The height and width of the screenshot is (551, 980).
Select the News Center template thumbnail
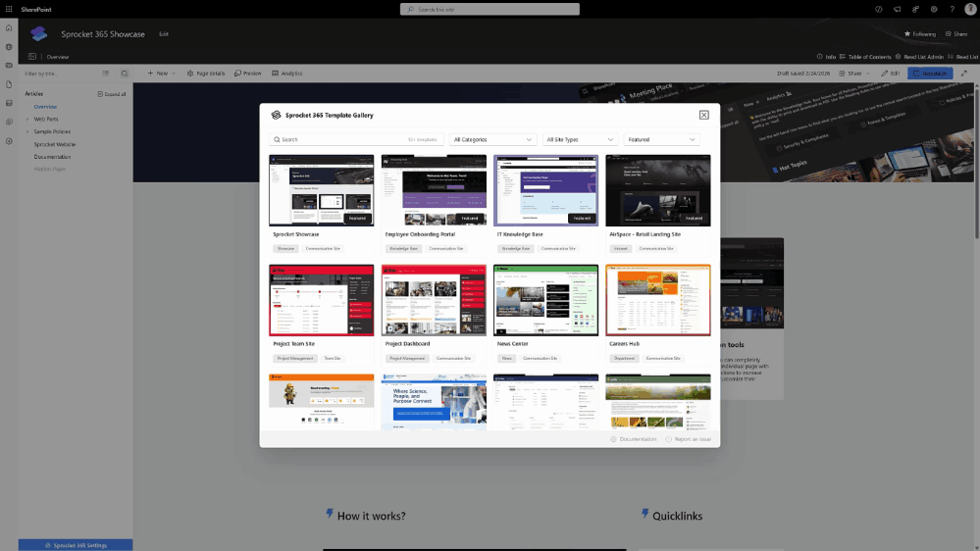pyautogui.click(x=545, y=300)
